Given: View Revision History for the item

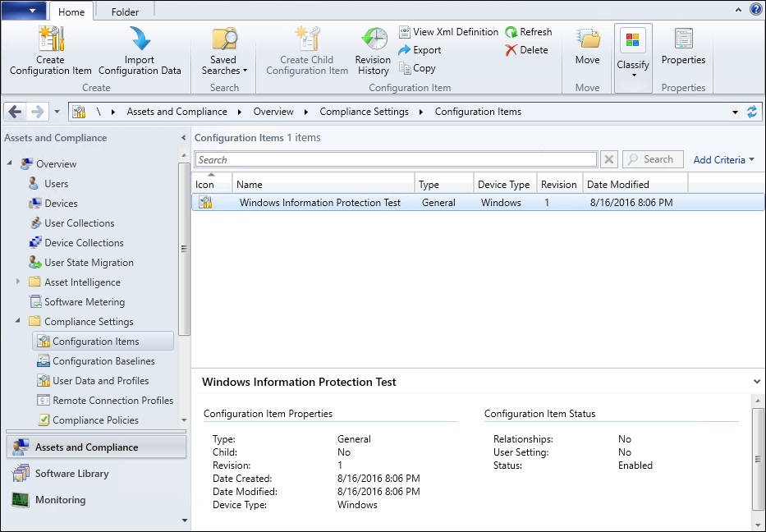Looking at the screenshot, I should 373,49.
